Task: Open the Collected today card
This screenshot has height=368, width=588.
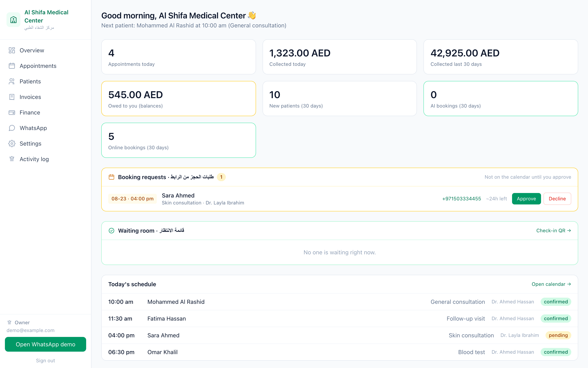Action: [x=340, y=57]
